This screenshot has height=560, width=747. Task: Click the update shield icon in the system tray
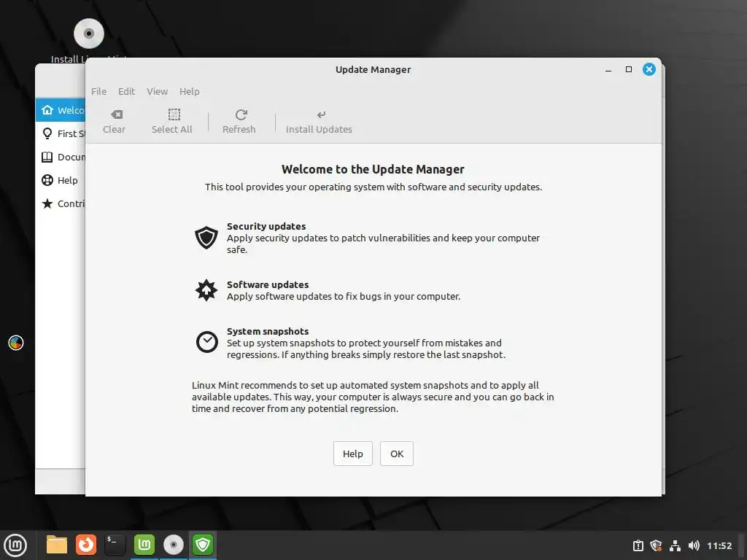(x=656, y=545)
